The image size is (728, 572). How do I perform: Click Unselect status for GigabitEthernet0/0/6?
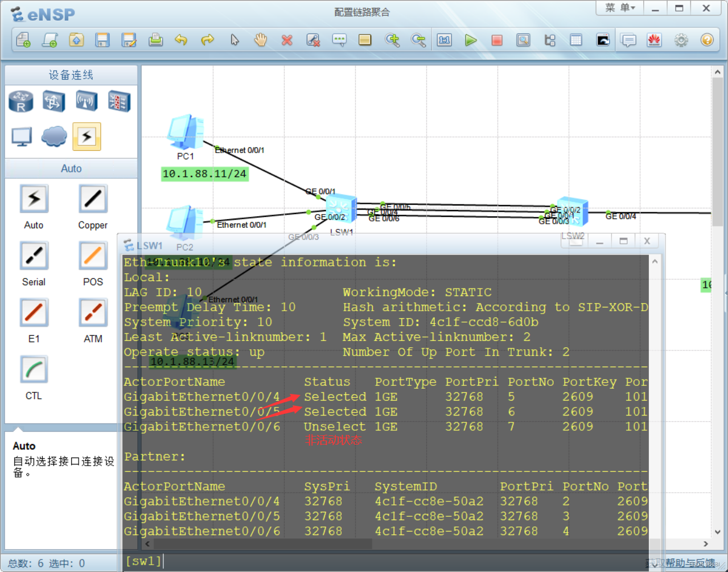tap(335, 426)
